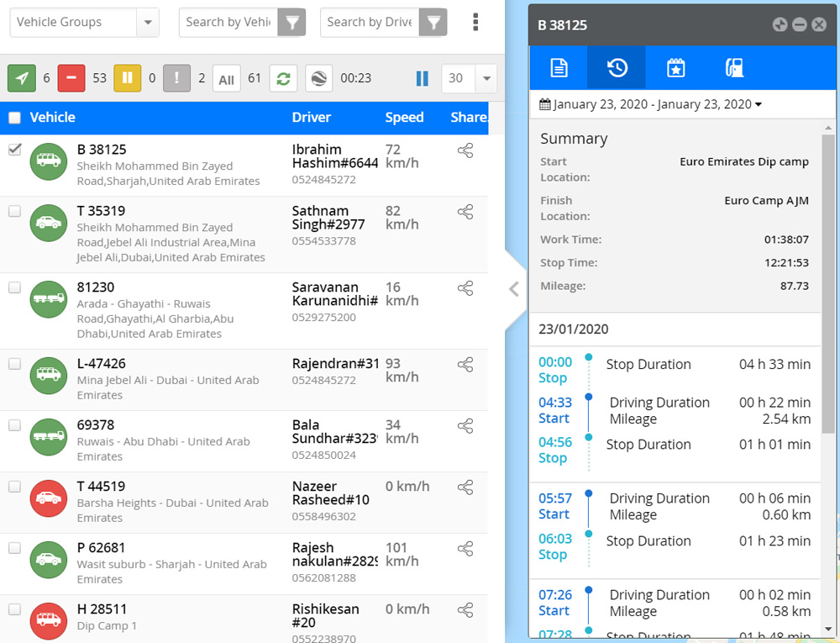This screenshot has width=840, height=643.
Task: Toggle the select-all vehicles header checkbox
Action: [x=14, y=118]
